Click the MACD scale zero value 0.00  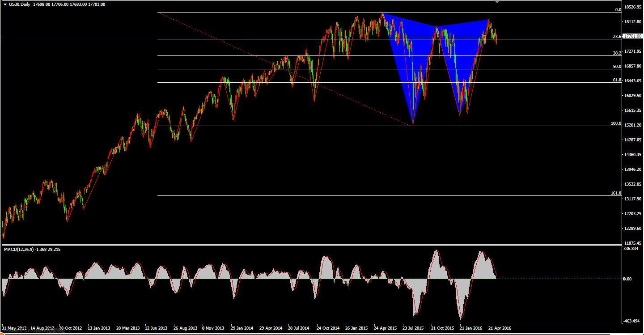coord(628,279)
